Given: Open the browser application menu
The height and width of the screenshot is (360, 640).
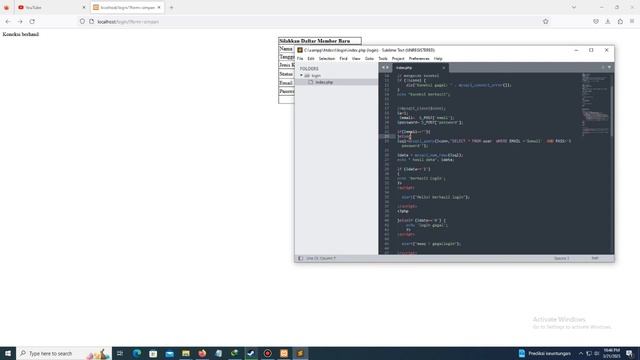Looking at the screenshot, I should 632,21.
